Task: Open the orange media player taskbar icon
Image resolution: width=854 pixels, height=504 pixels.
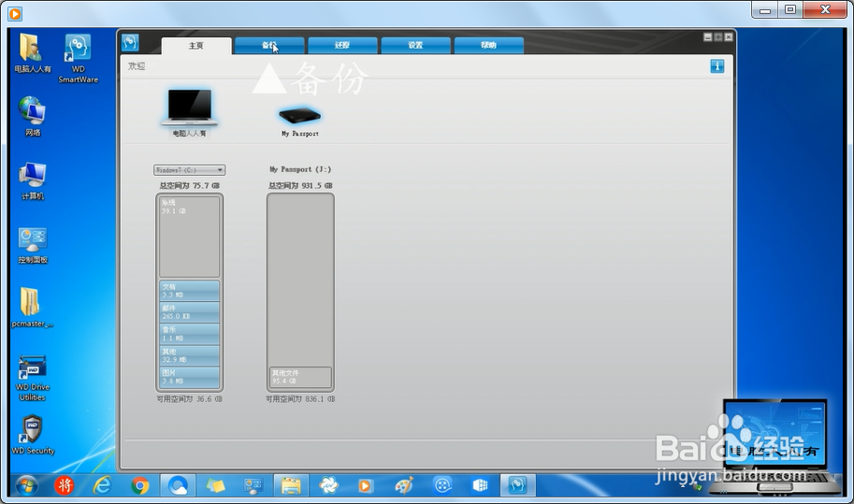Action: (366, 485)
